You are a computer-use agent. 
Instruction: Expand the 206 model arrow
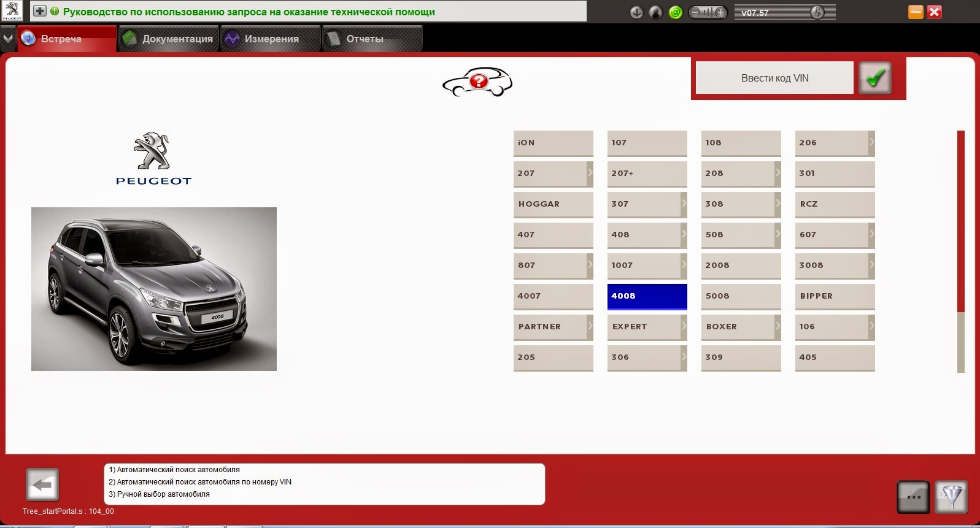pyautogui.click(x=871, y=142)
